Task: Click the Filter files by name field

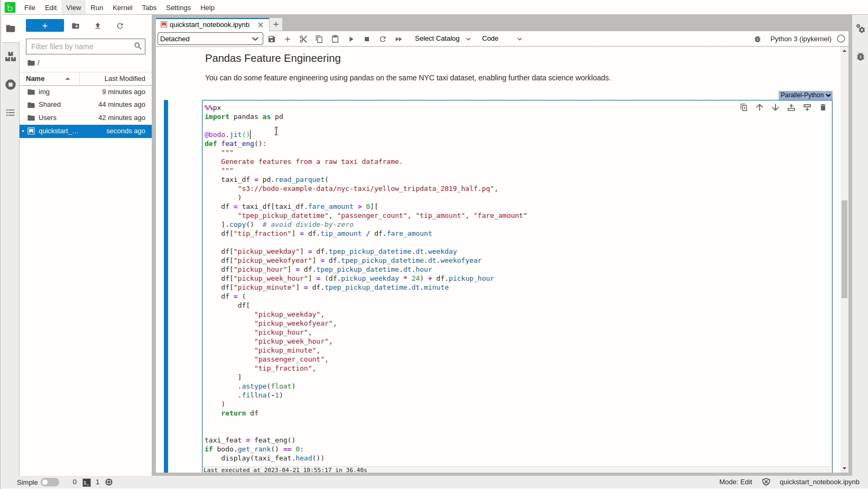Action: [x=80, y=47]
